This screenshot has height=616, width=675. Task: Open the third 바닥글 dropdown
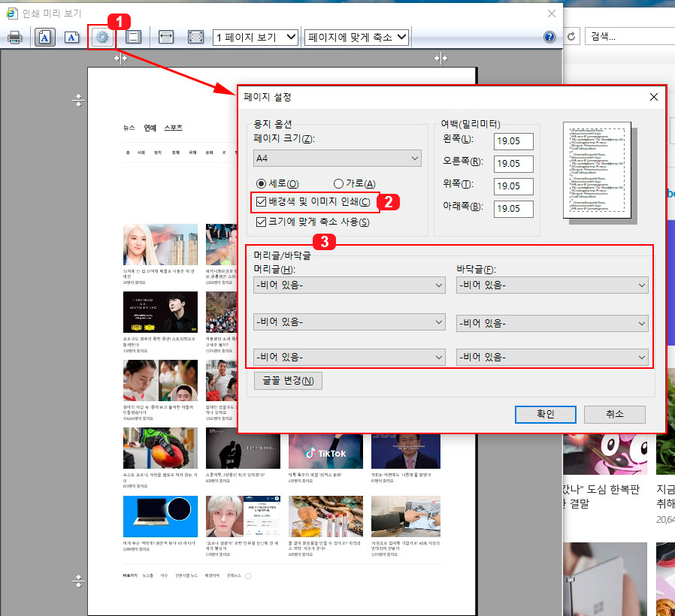click(x=552, y=357)
